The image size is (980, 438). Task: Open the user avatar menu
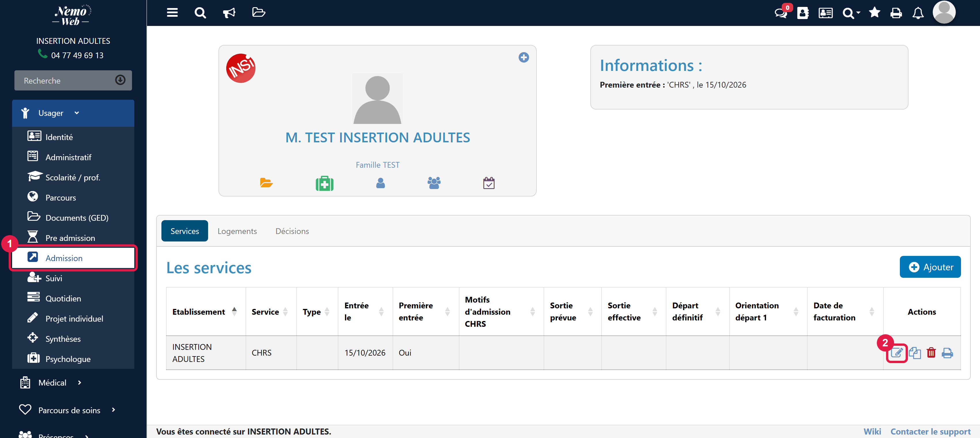(x=944, y=12)
